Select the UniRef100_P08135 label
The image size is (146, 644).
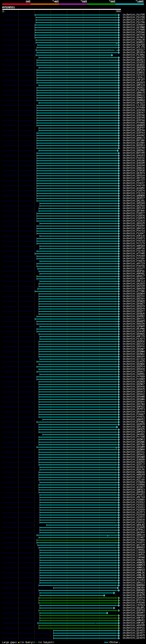133,40
